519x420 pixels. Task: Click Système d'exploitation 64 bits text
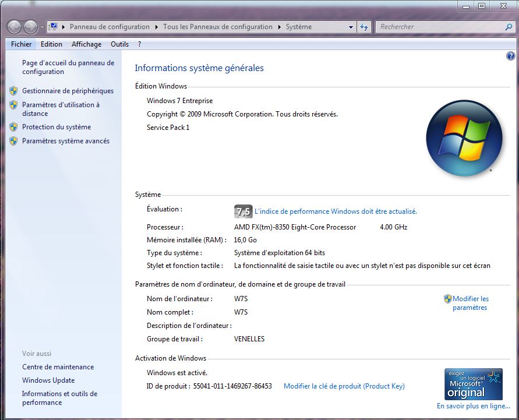pos(280,253)
